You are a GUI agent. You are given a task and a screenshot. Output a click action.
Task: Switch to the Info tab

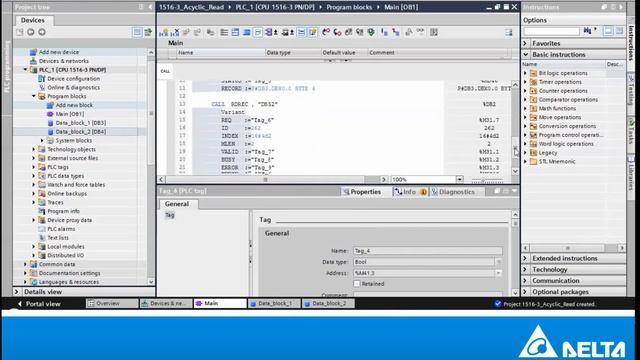point(409,192)
